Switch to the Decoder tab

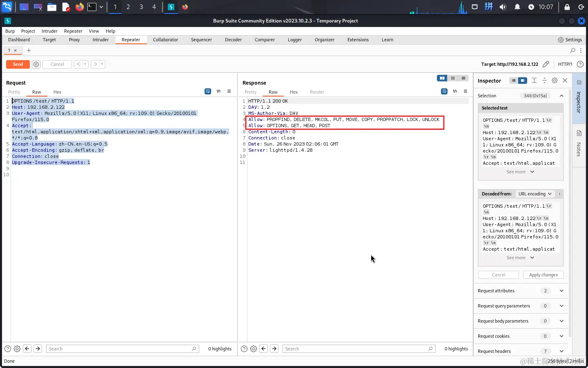(x=233, y=40)
